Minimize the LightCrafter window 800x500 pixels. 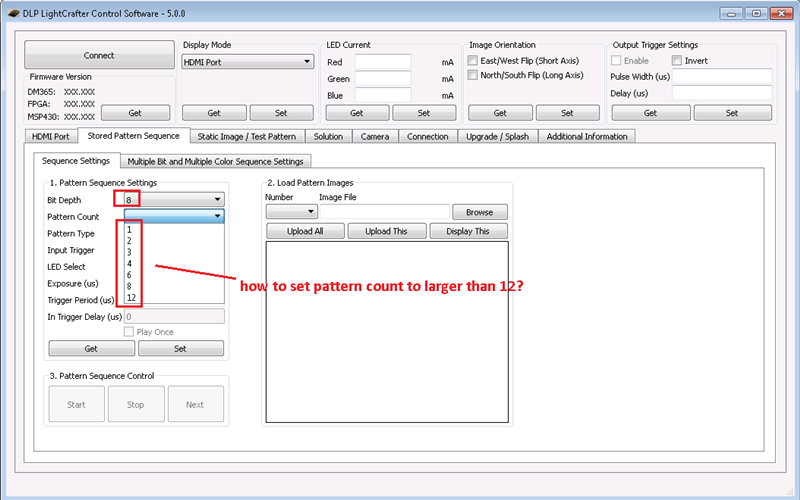[x=731, y=13]
